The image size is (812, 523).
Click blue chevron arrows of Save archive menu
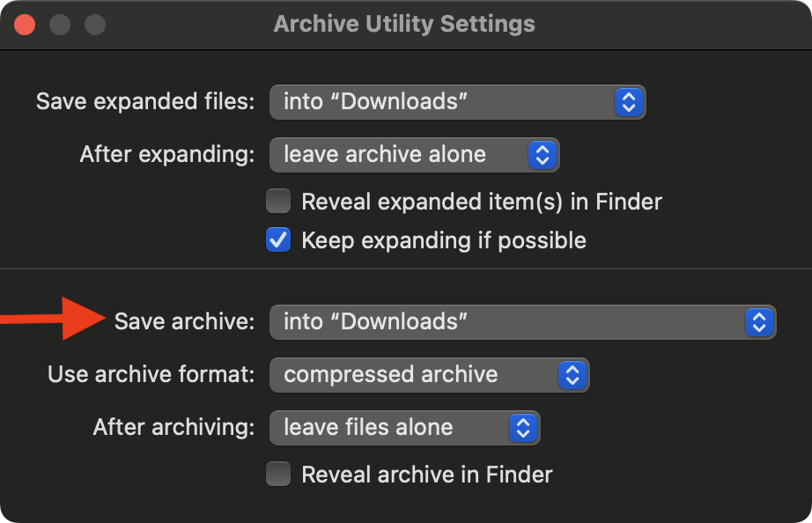click(x=757, y=322)
